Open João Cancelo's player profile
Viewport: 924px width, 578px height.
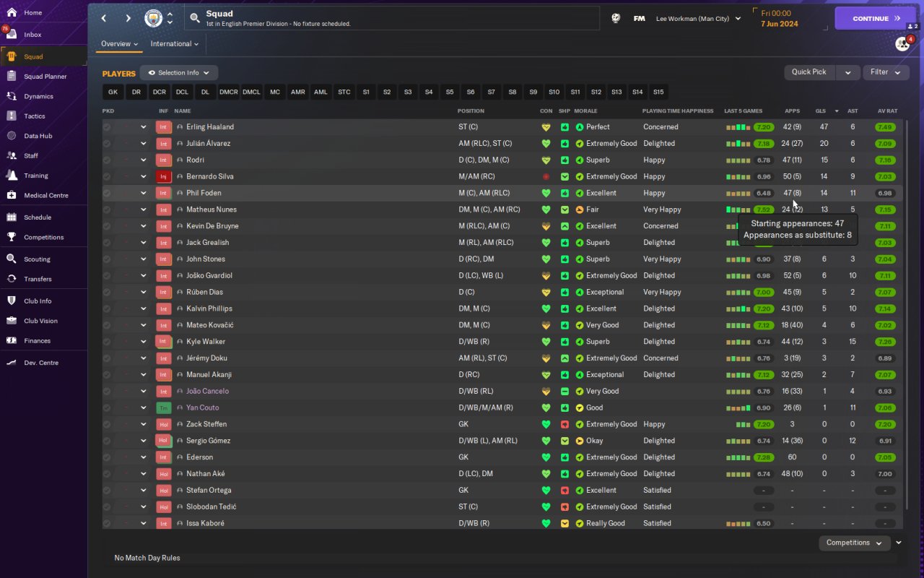click(207, 392)
